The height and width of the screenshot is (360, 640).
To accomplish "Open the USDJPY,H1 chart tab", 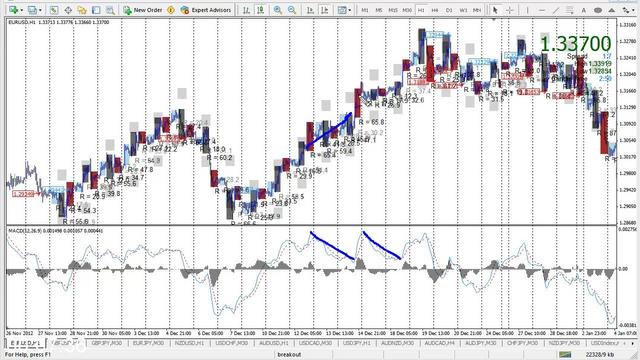I will [x=356, y=343].
